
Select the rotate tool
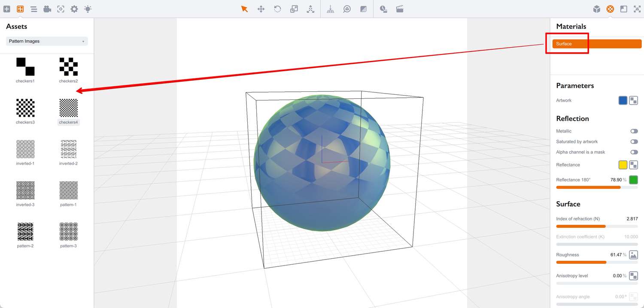pos(277,9)
